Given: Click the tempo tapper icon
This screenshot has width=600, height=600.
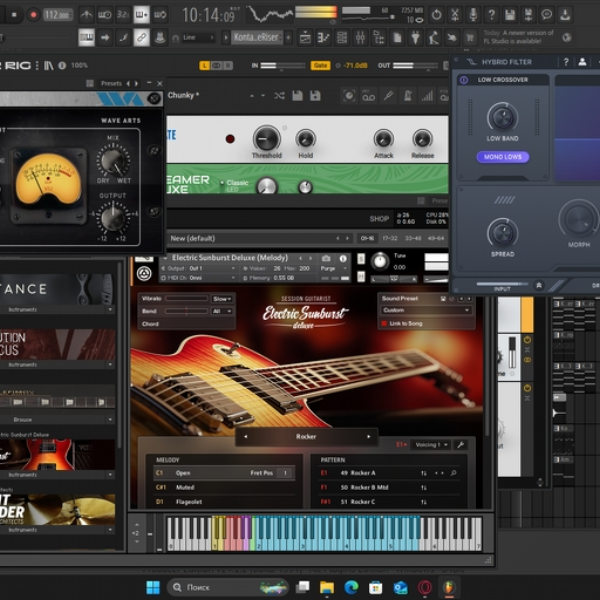Looking at the screenshot, I should pos(434,38).
